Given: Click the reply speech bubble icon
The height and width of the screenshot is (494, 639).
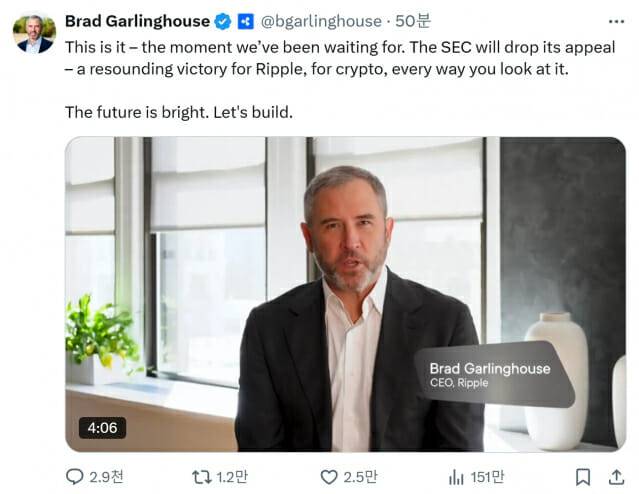Looking at the screenshot, I should point(75,477).
